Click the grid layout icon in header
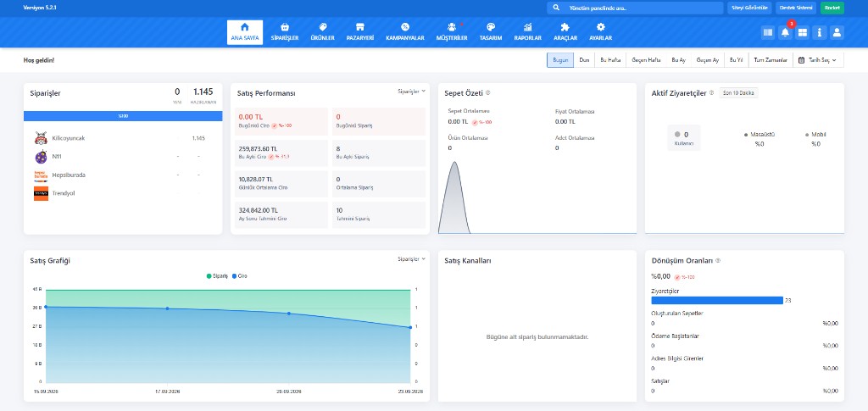 click(802, 33)
